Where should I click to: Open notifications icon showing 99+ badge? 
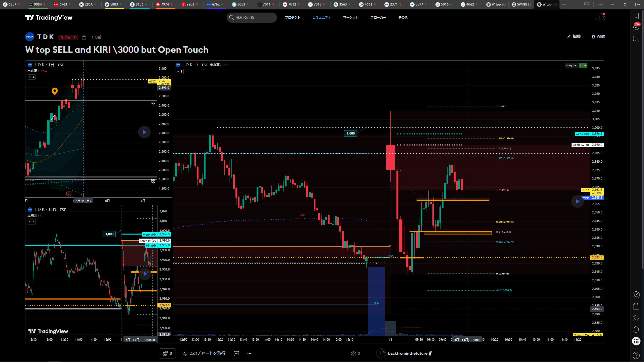pyautogui.click(x=636, y=27)
